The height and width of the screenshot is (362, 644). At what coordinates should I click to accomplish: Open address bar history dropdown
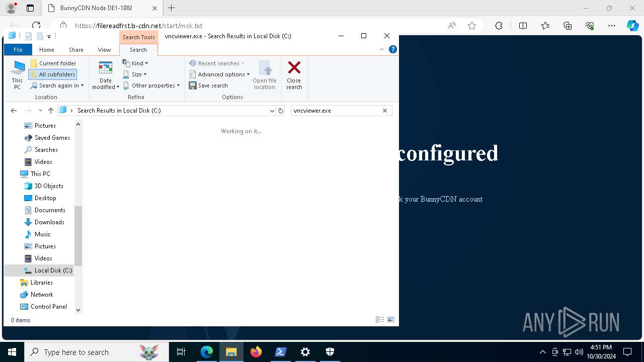pos(272,111)
